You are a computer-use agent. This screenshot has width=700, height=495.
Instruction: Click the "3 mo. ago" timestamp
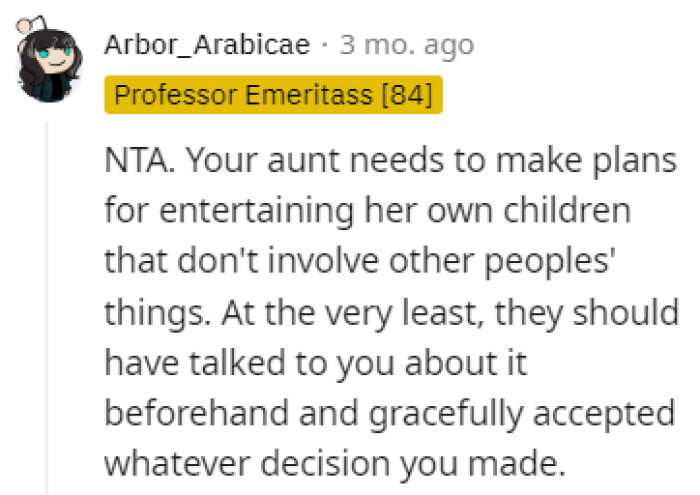[406, 45]
